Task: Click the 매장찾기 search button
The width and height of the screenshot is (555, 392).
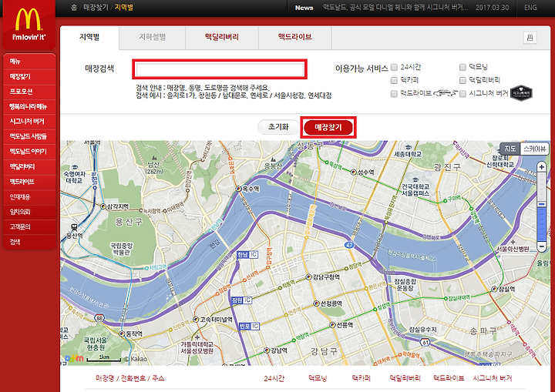Action: 328,127
